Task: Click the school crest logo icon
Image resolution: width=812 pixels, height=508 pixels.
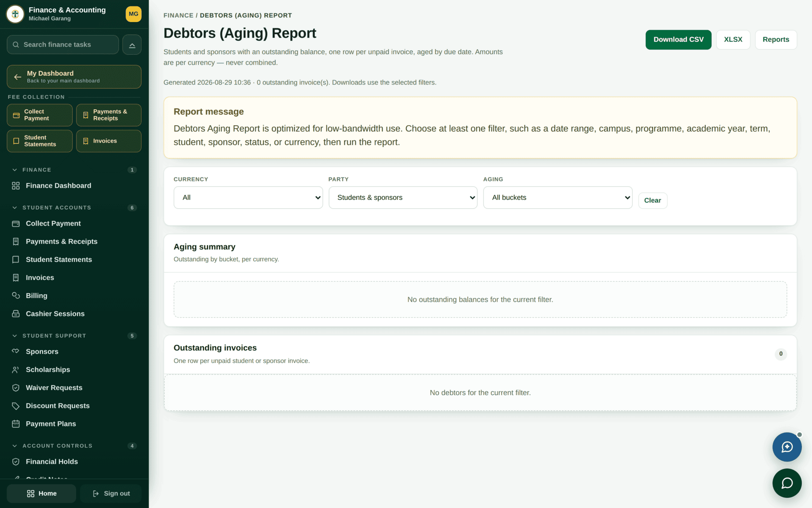Action: tap(15, 14)
